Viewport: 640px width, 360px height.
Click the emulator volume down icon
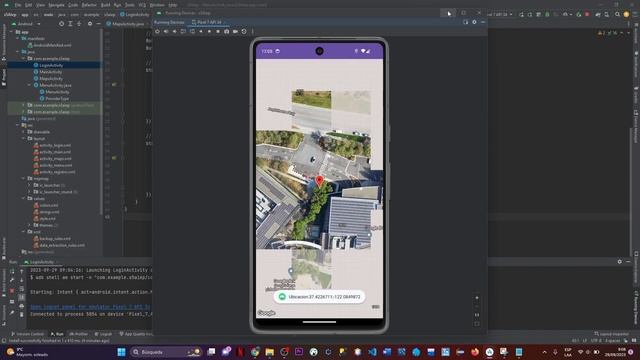coord(174,31)
